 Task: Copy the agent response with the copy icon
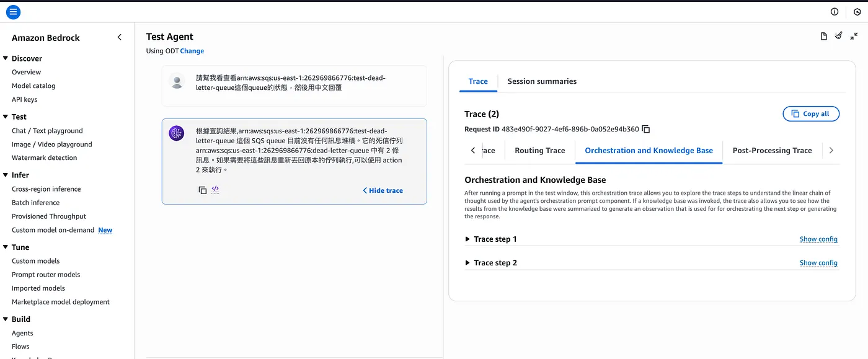(202, 190)
